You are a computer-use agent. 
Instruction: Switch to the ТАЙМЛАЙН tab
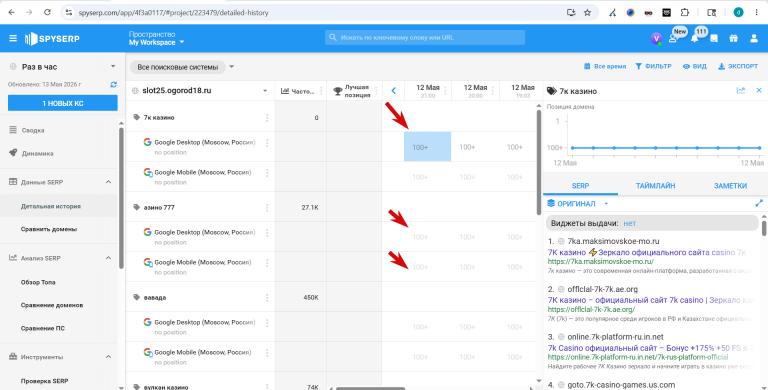click(x=655, y=186)
